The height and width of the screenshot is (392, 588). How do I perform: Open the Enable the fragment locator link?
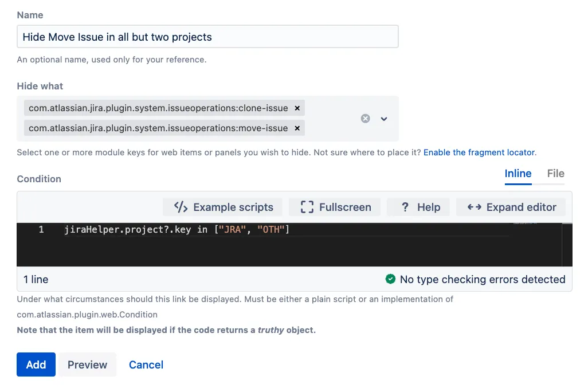click(x=479, y=152)
